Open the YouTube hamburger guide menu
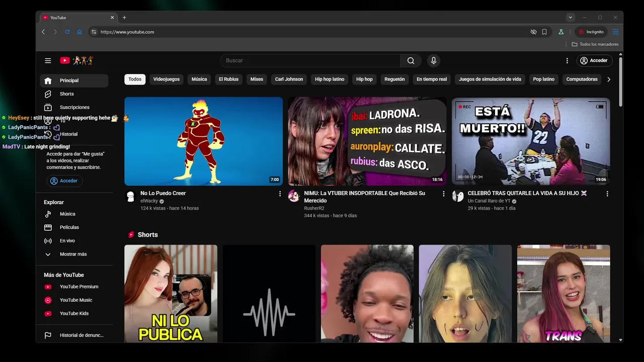 coord(48,60)
